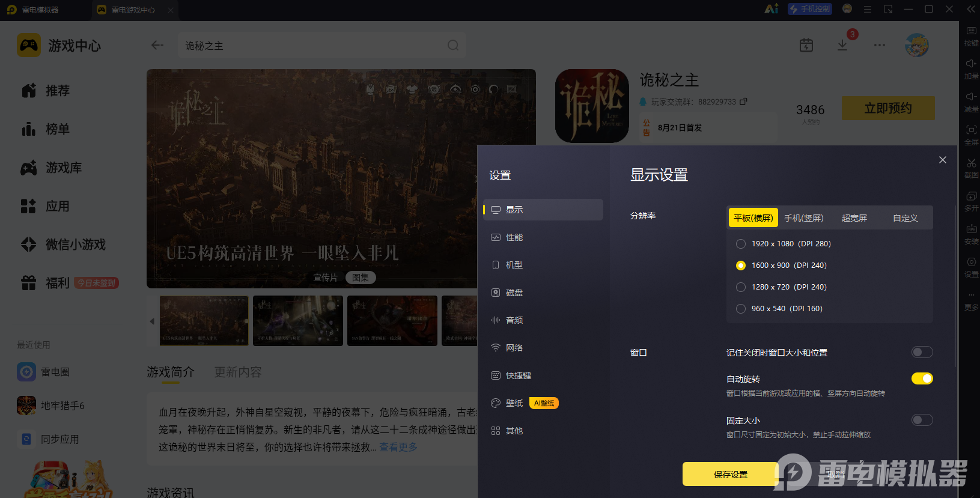Click the 查看更多 link in game intro
Screen dimensions: 980x498
coord(398,447)
